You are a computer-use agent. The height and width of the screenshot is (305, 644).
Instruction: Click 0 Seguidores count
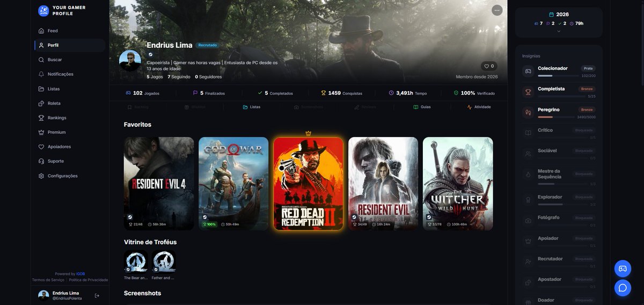(x=208, y=77)
